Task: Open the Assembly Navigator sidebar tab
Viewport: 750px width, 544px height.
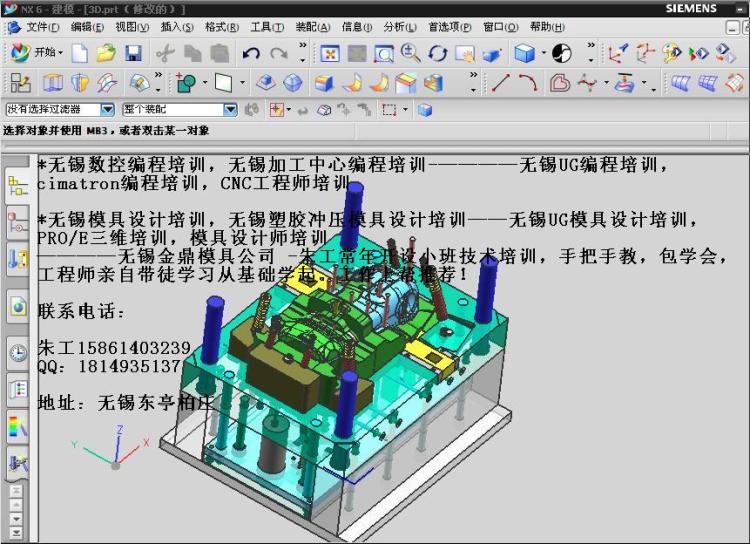Action: (x=18, y=187)
